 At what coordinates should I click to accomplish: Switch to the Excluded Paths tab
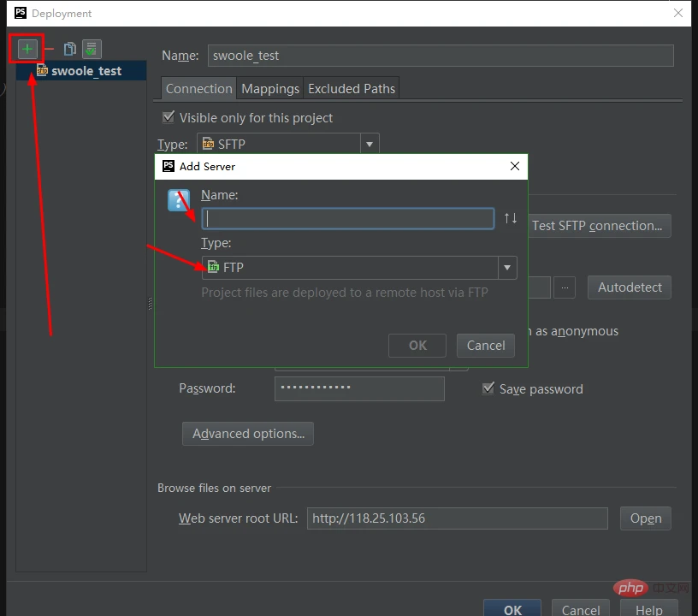[x=352, y=88]
